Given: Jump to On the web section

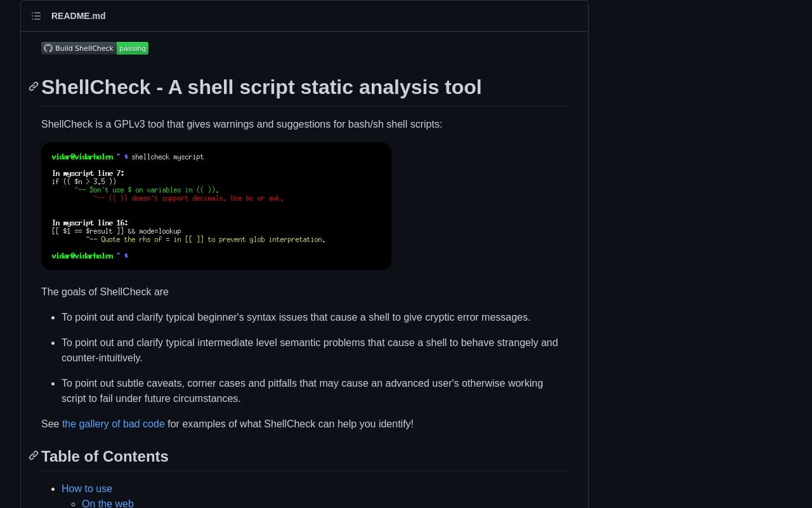Looking at the screenshot, I should click(108, 504).
